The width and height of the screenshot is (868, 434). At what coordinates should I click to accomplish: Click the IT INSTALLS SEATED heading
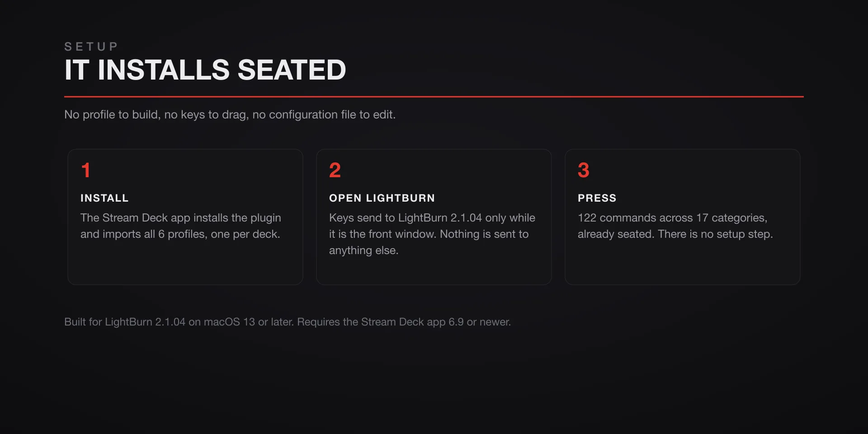[205, 70]
